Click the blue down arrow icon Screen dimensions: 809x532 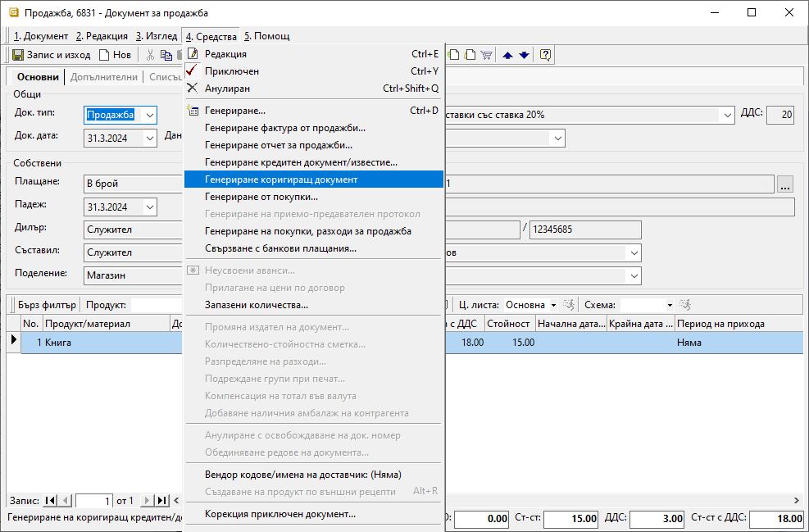point(524,55)
